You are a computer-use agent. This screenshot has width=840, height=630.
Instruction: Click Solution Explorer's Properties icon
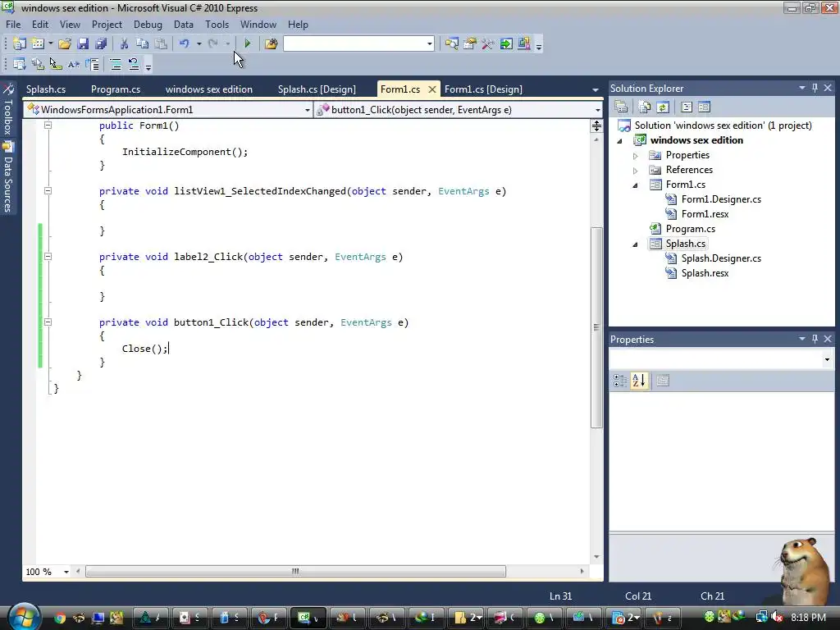click(x=621, y=107)
